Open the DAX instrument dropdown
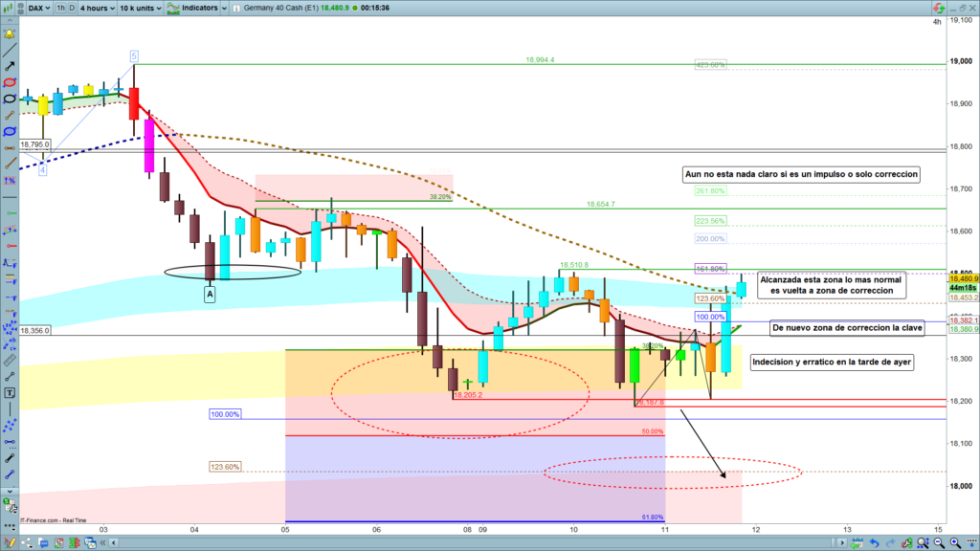 pyautogui.click(x=38, y=8)
